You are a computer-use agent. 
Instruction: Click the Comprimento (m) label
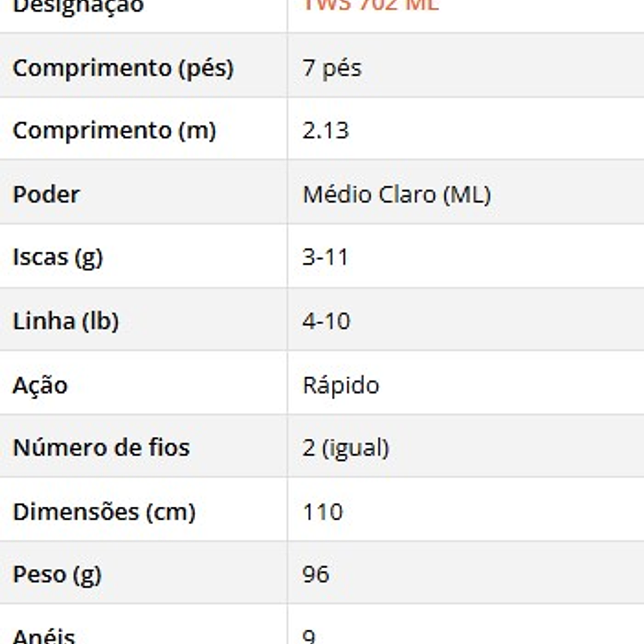(x=114, y=131)
